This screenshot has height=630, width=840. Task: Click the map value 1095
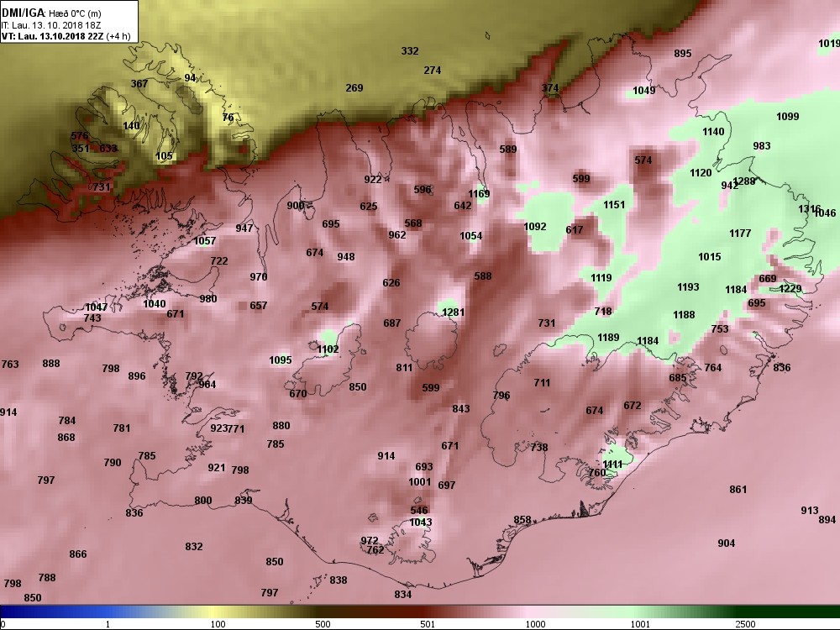281,360
